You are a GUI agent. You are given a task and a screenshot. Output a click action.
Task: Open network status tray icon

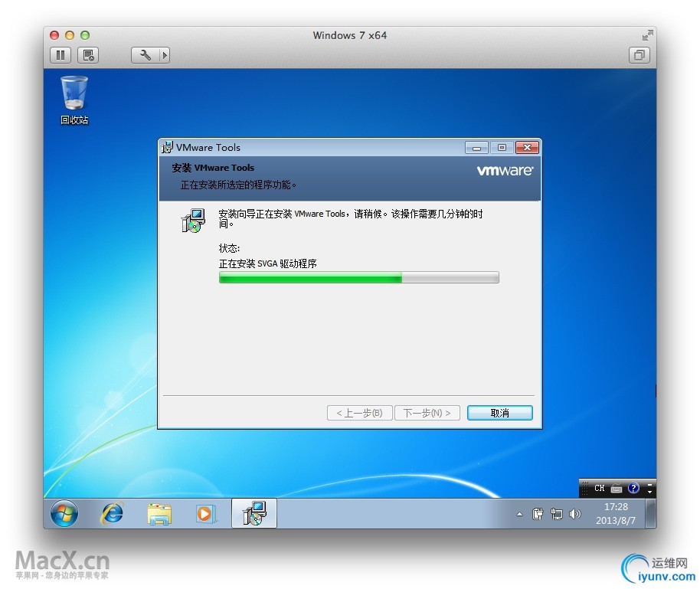click(x=557, y=515)
